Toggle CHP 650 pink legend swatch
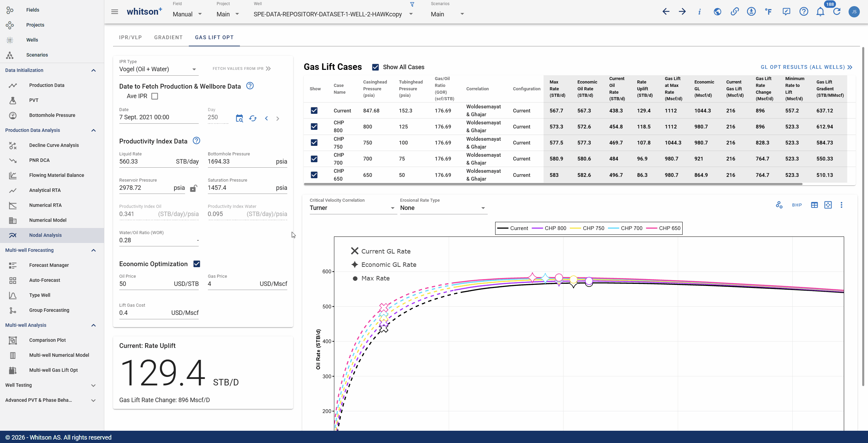 [652, 228]
